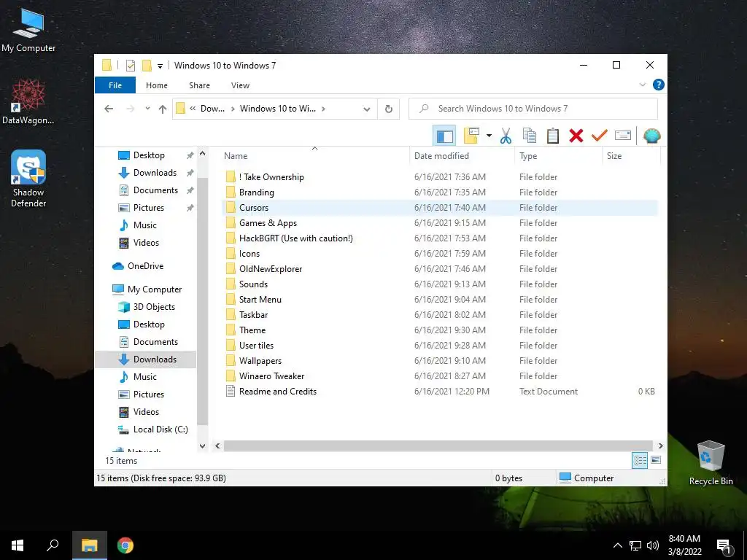Open Local Disk (C:) in navigation pane
This screenshot has height=560, width=747.
tap(160, 429)
